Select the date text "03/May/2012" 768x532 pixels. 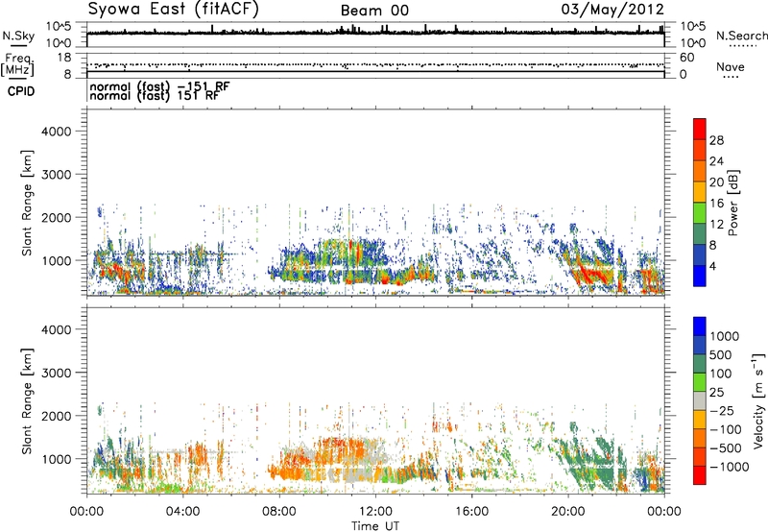[612, 10]
